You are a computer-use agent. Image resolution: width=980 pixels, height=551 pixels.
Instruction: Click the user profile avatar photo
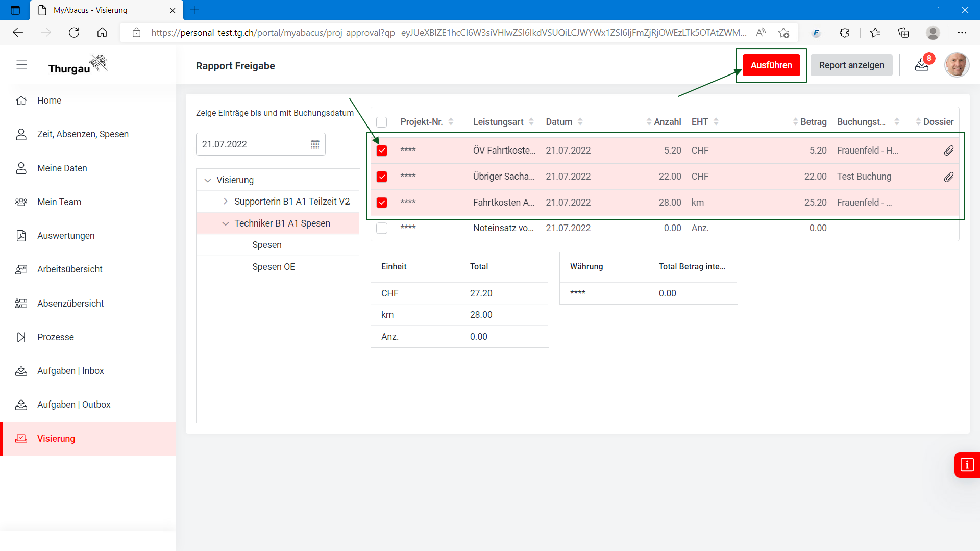click(956, 65)
